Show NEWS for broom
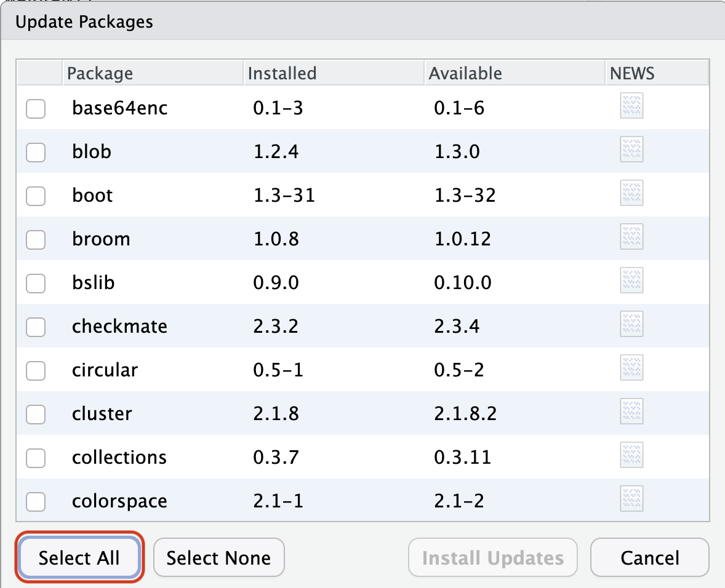This screenshot has height=588, width=725. click(x=631, y=236)
